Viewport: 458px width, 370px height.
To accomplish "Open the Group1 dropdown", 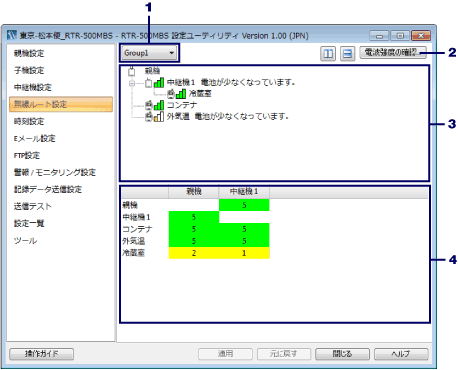I will tap(149, 53).
